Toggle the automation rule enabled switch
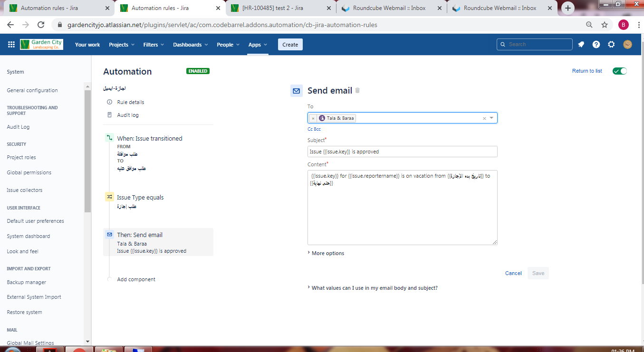Screen dimensions: 644x352 (620, 71)
